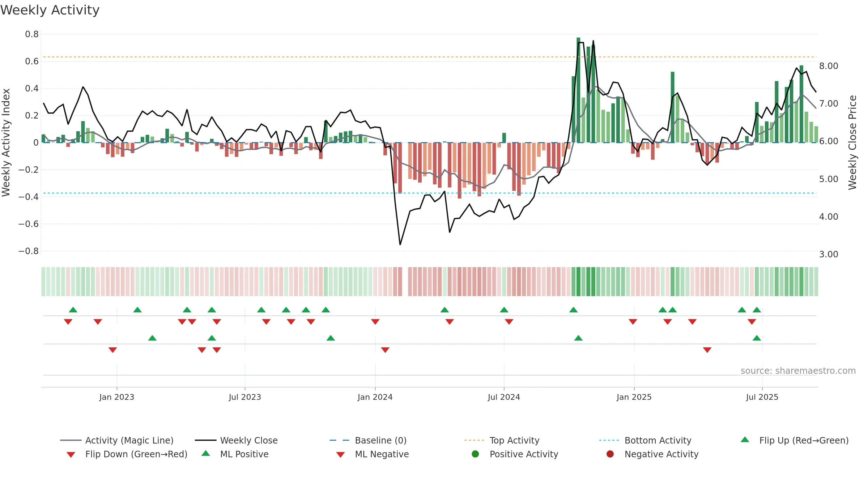This screenshot has height=488, width=868.
Task: Click the '0.2' left axis tick label
Action: point(32,116)
